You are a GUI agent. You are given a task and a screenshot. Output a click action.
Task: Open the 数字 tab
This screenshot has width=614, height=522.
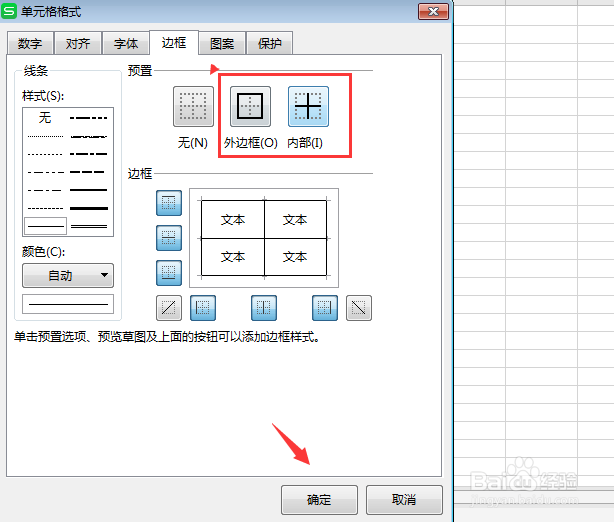(x=30, y=43)
